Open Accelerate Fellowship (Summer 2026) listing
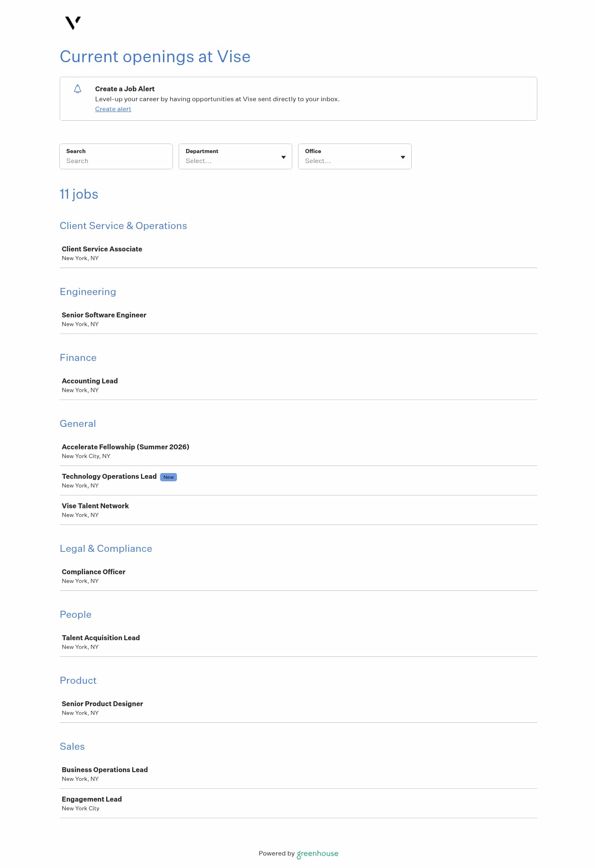Viewport: 597px width, 868px height. tap(125, 447)
